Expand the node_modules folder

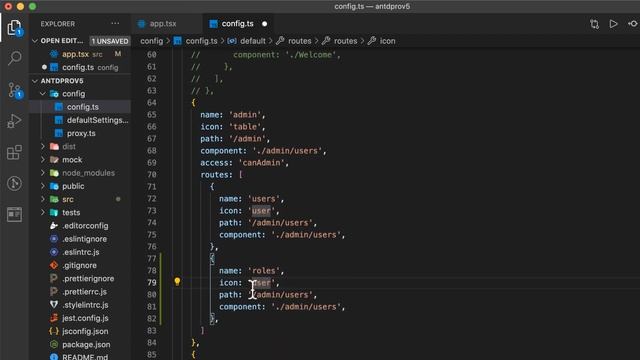point(43,173)
